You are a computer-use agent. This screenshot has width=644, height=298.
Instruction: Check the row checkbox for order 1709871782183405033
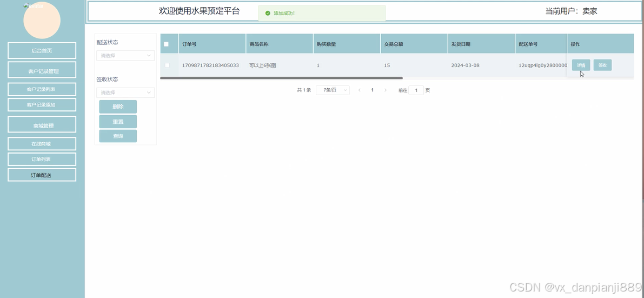coord(167,65)
